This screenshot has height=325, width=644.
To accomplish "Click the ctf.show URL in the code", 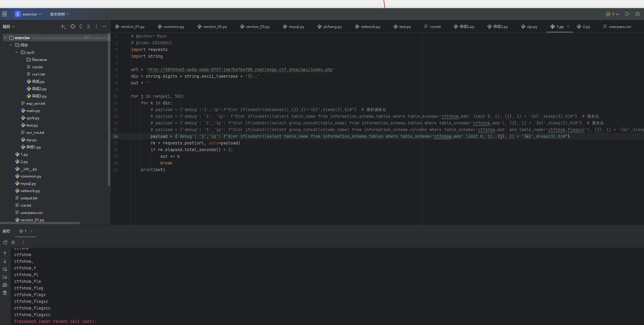I will click(x=240, y=69).
